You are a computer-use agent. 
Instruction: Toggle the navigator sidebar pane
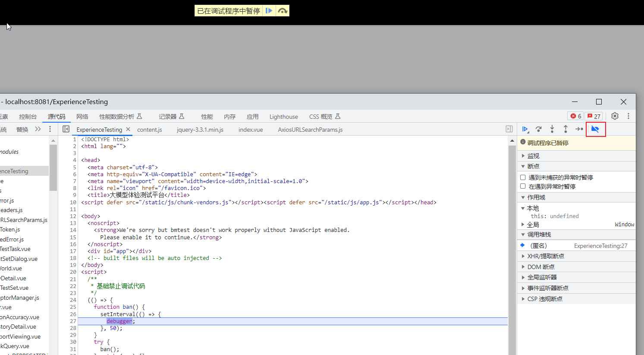click(66, 129)
